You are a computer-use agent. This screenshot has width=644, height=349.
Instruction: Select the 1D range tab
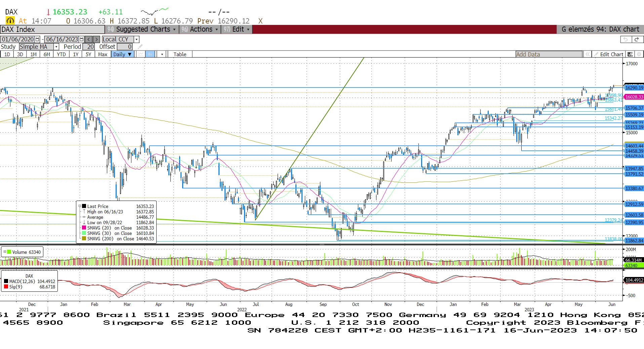point(7,54)
